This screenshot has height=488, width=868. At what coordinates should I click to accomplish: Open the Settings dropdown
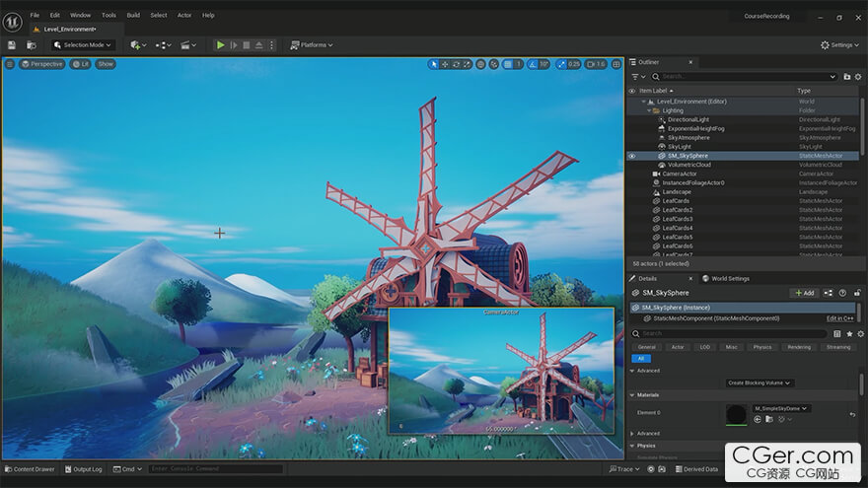tap(839, 44)
